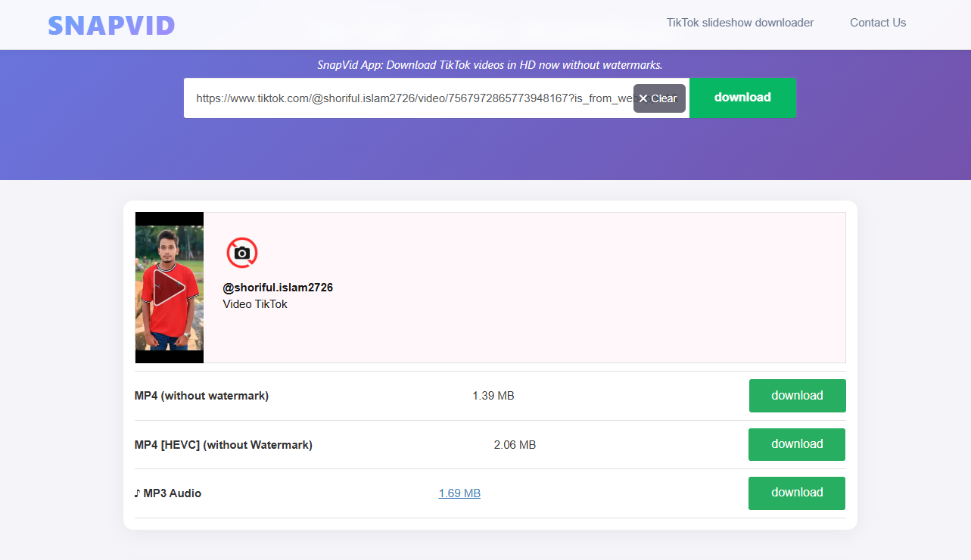971x560 pixels.
Task: Download the MP3 Audio file
Action: (x=796, y=493)
